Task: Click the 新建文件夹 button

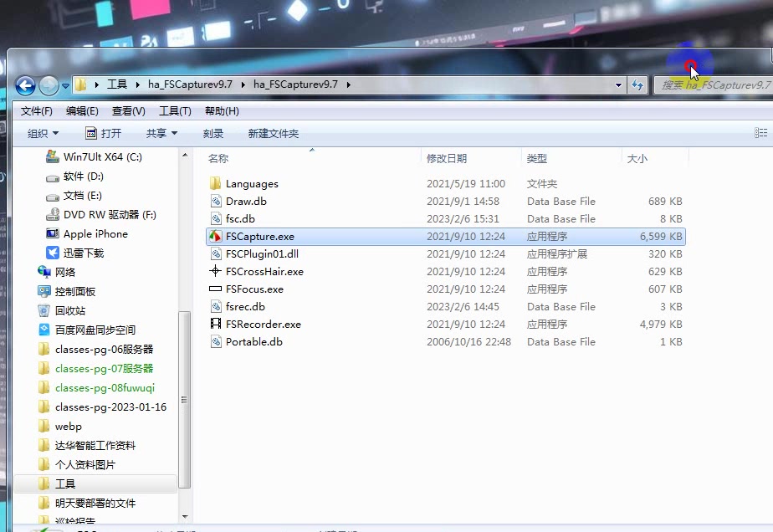Action: tap(273, 134)
